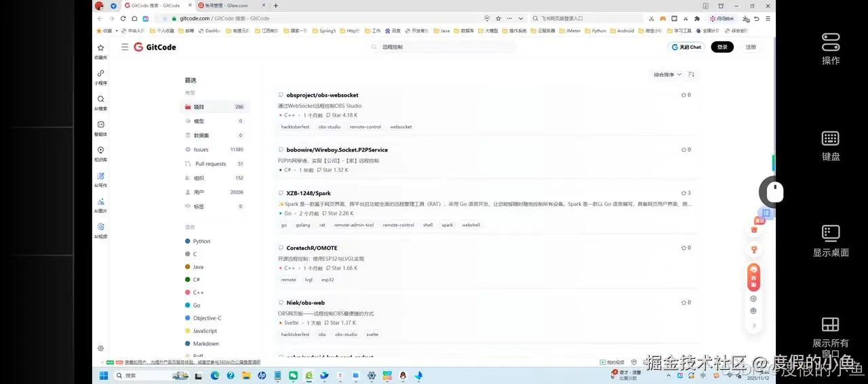
Task: Filter by Objective-C language
Action: click(203, 318)
